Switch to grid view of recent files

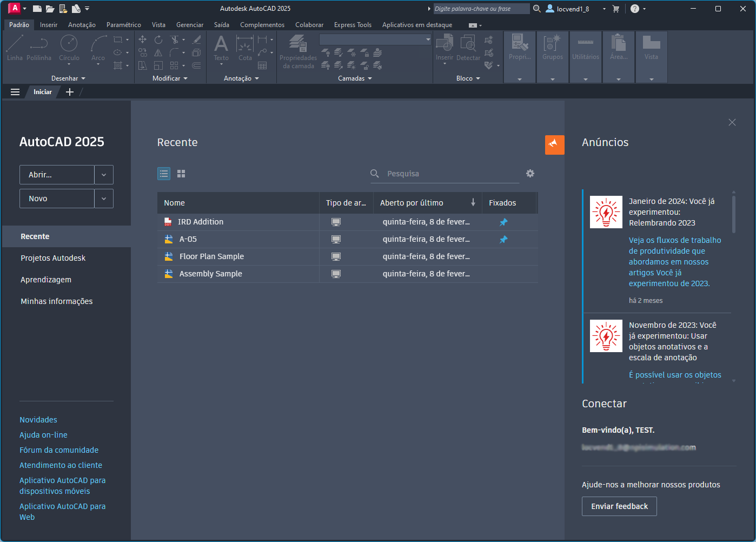(x=181, y=174)
